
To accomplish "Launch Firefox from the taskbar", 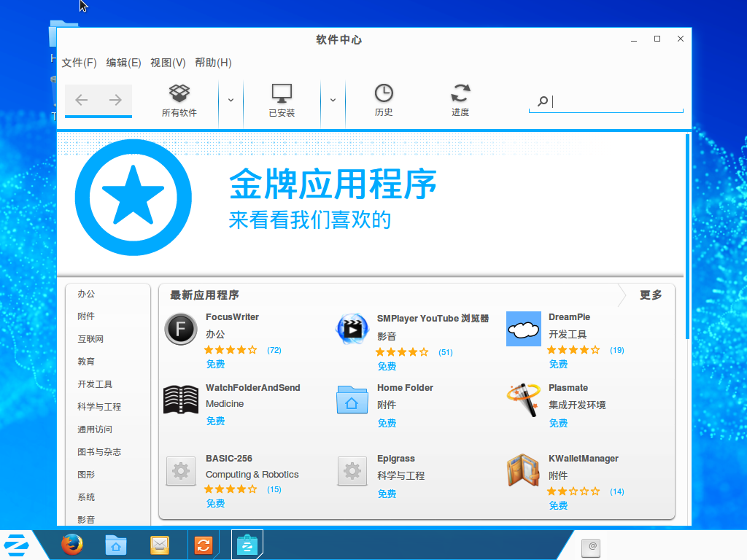I will (71, 545).
